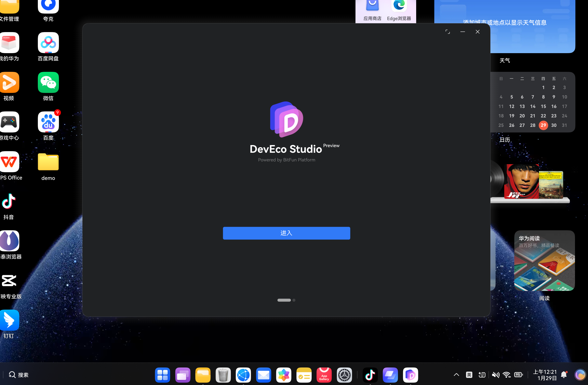Open WeChat desktop icon
This screenshot has width=588, height=385.
coord(48,83)
